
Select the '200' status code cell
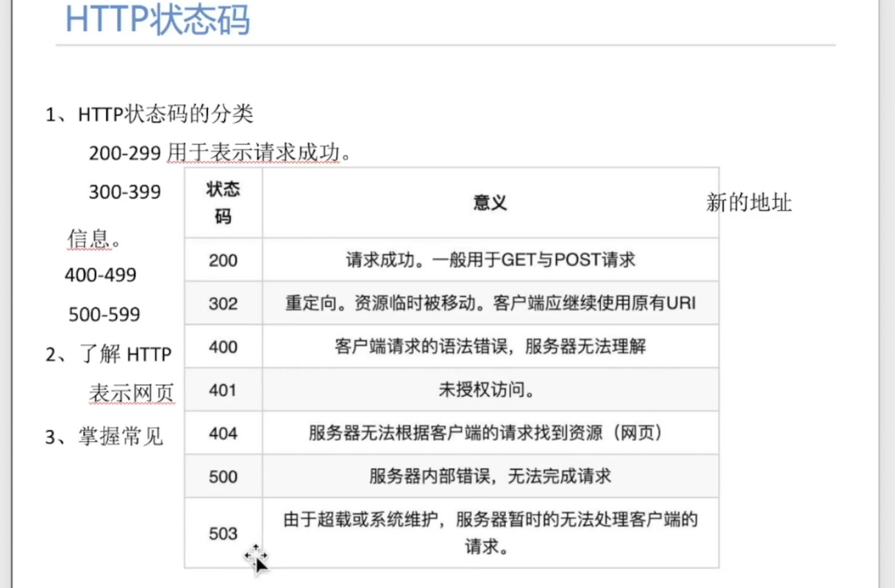224,259
